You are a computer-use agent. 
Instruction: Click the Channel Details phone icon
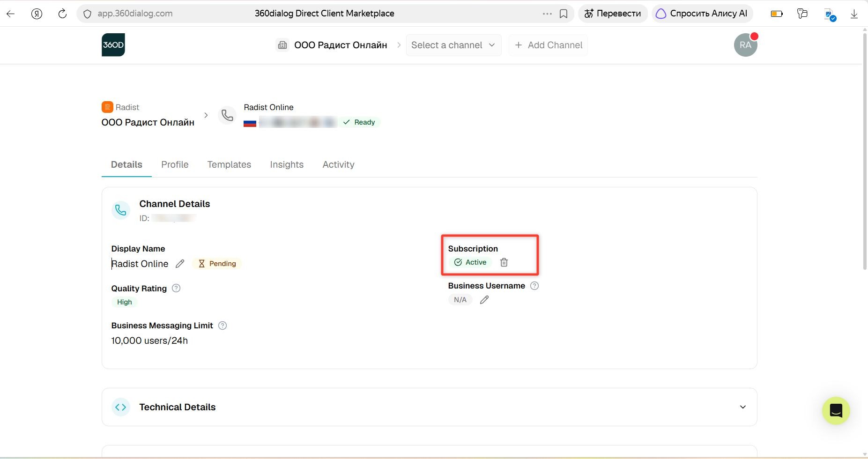121,210
